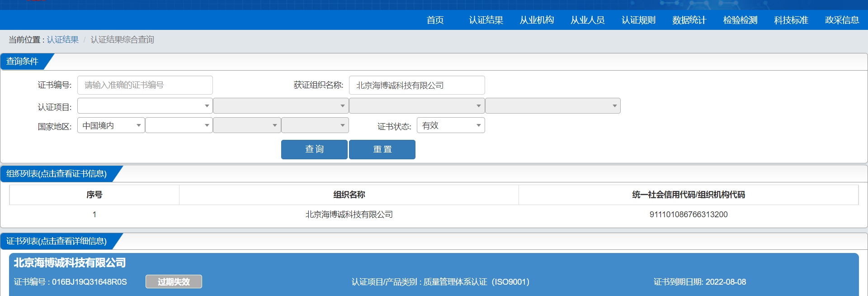
Task: Open the third 国家地区 dropdown
Action: 247,125
